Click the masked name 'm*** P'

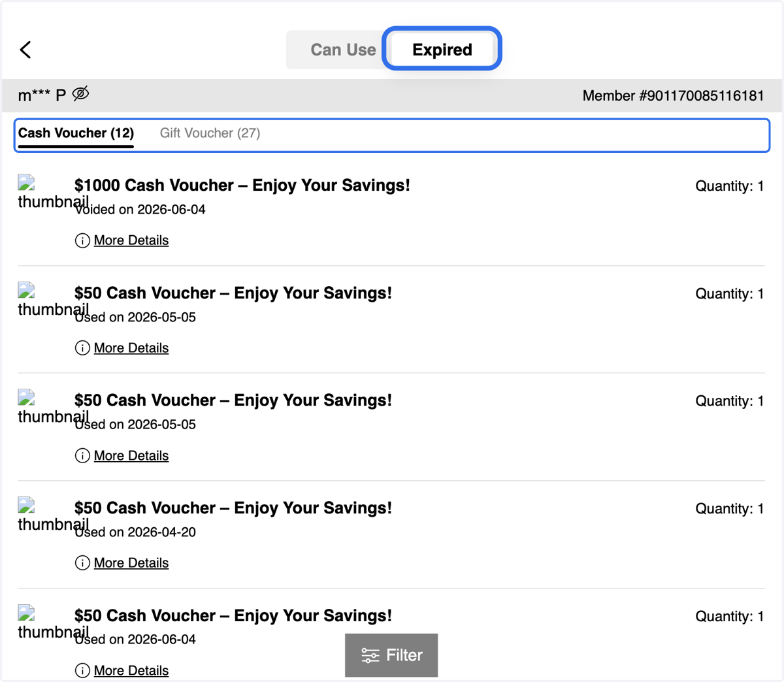(42, 95)
